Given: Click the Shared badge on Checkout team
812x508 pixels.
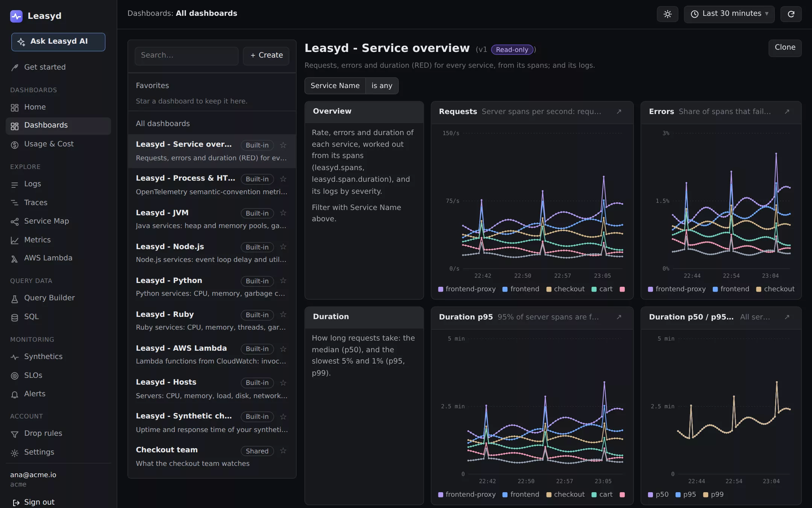Looking at the screenshot, I should [x=257, y=451].
